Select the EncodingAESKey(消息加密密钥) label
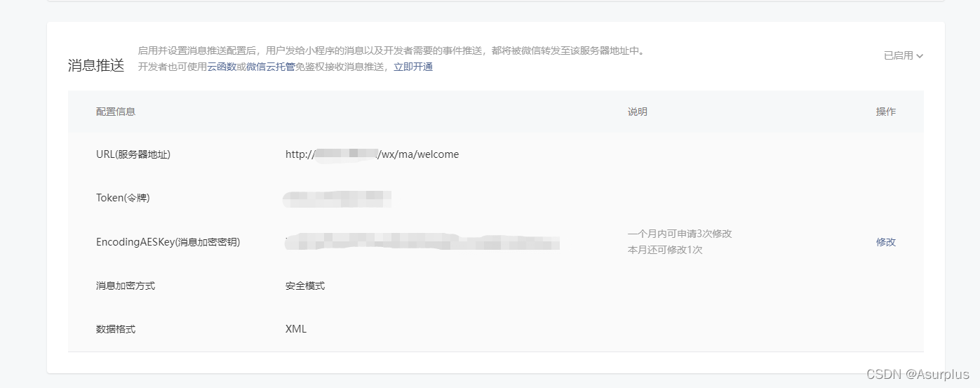The width and height of the screenshot is (980, 388). click(168, 242)
